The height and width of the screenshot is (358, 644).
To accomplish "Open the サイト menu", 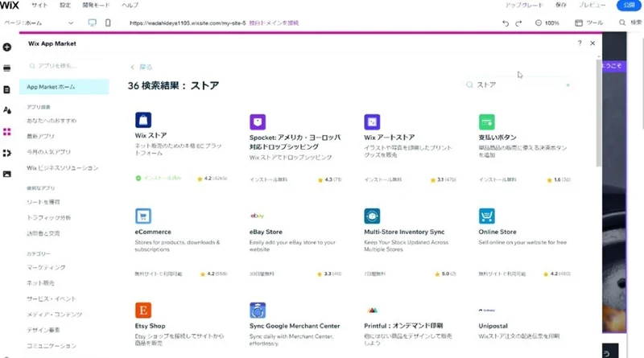I will click(39, 5).
